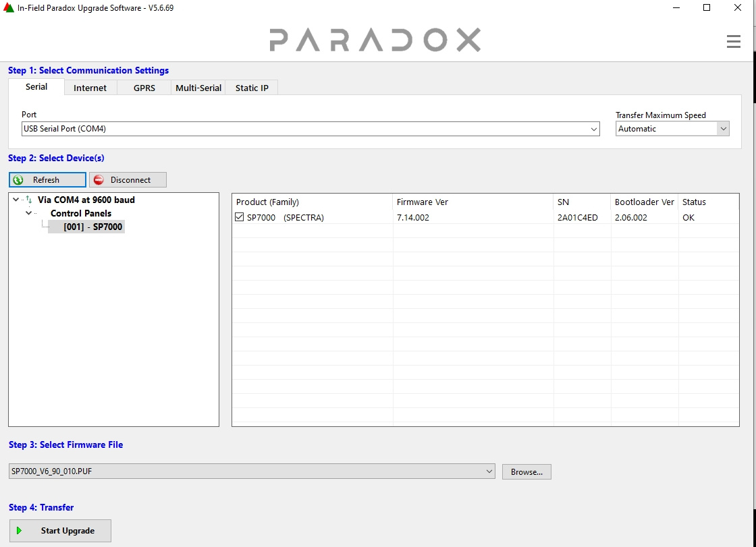Click the Paradox triangle icon in the title bar
Image resolution: width=756 pixels, height=547 pixels.
8,7
